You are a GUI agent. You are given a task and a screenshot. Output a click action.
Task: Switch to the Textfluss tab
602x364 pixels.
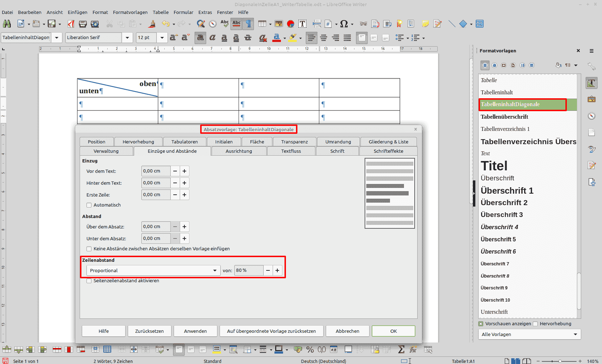click(291, 151)
